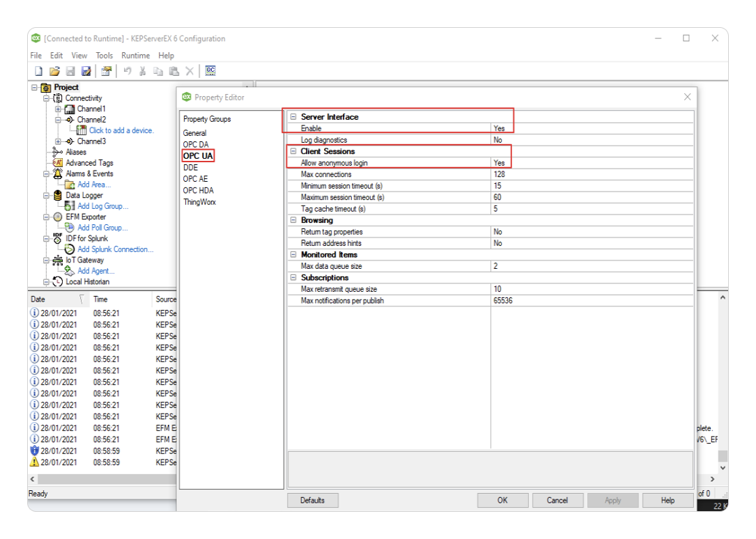Select the OPC AE property group

[x=195, y=179]
